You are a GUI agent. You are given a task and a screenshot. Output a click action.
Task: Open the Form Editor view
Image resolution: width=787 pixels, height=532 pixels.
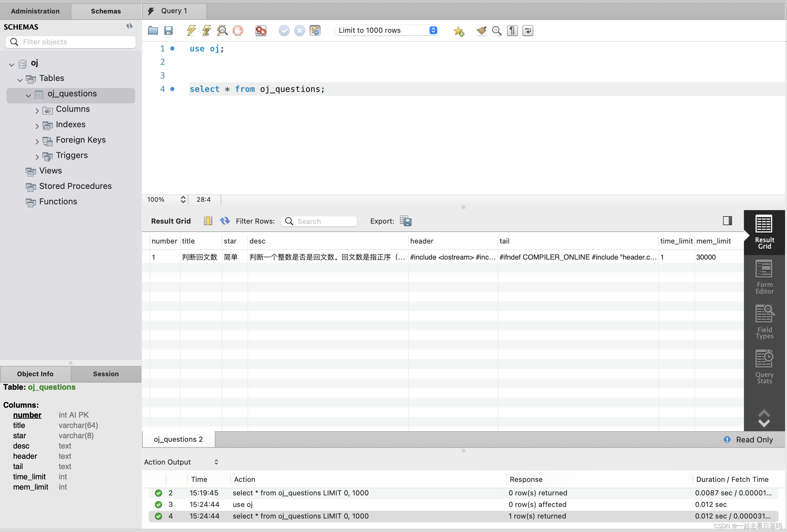point(764,277)
